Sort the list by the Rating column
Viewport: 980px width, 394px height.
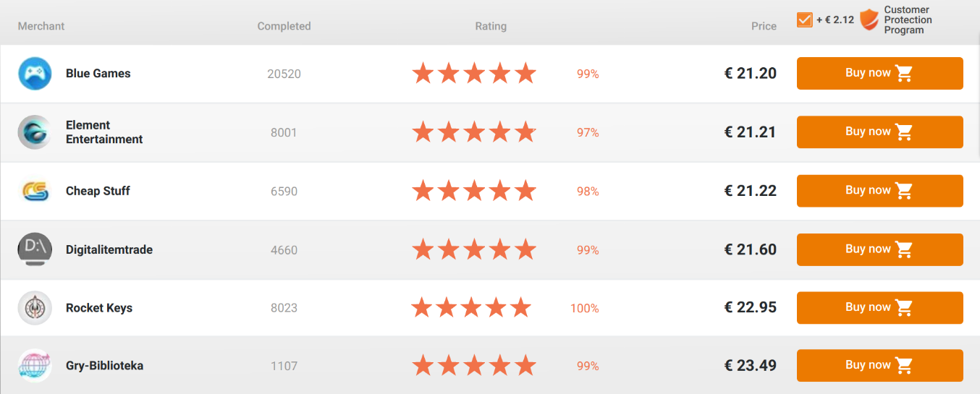491,26
